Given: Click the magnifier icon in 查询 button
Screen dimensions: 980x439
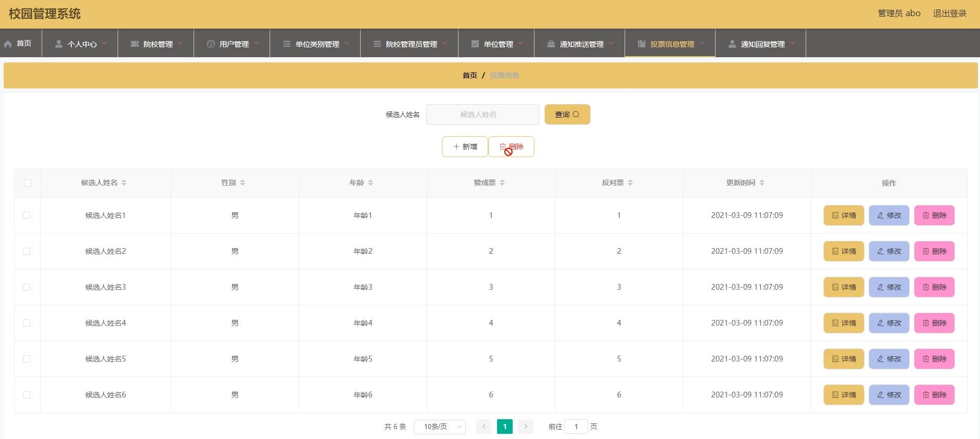Looking at the screenshot, I should click(x=576, y=114).
